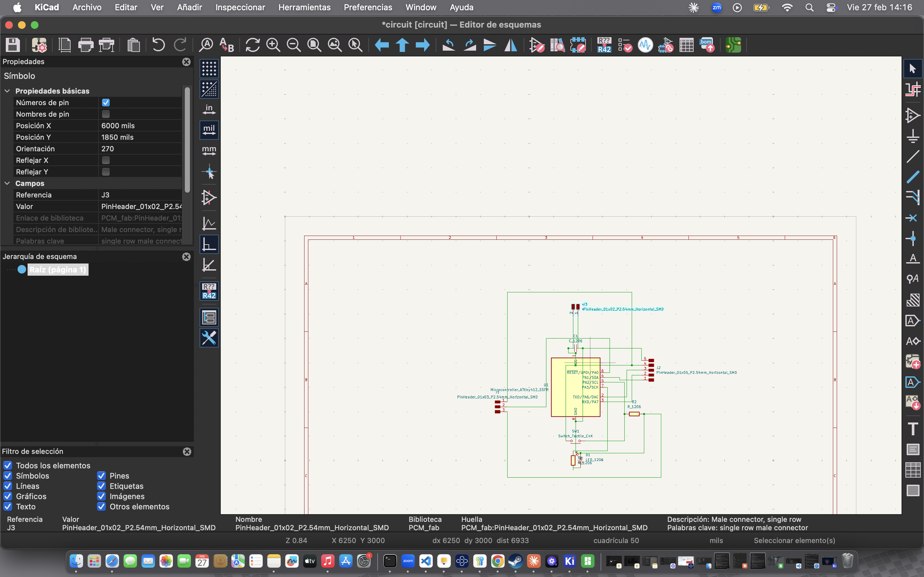Save the schematic with the save button
The image size is (924, 577).
12,45
